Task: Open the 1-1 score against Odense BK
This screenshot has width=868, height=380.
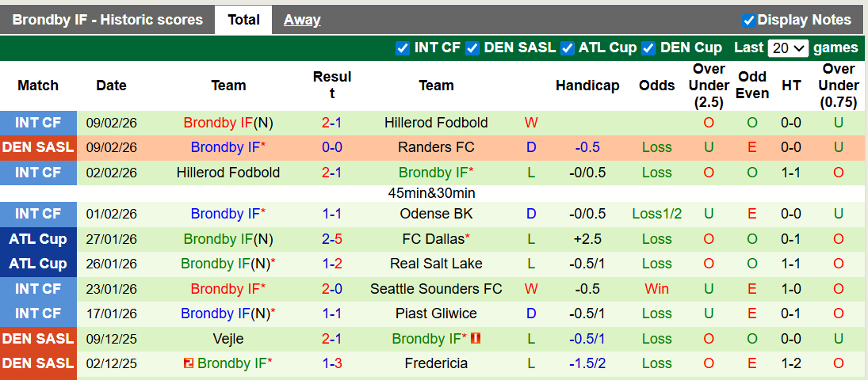Action: point(331,214)
